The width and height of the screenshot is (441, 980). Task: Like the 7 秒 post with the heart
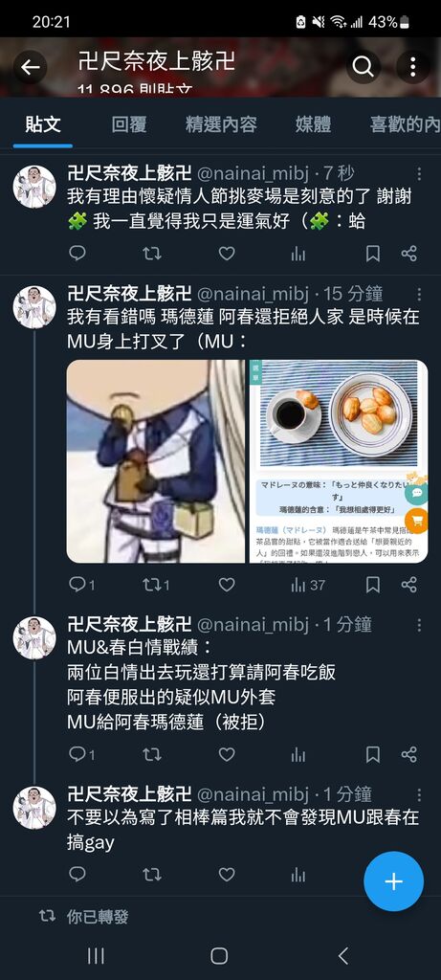[227, 253]
